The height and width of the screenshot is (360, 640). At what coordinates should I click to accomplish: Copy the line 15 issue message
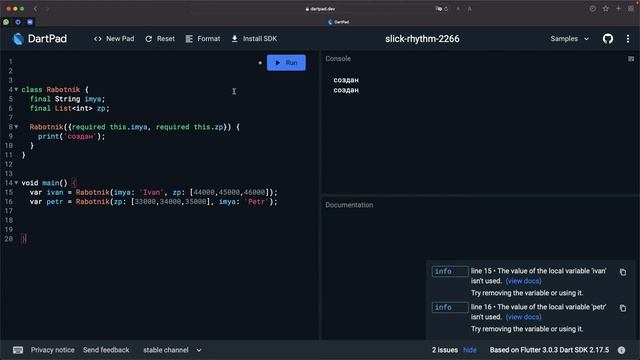623,272
